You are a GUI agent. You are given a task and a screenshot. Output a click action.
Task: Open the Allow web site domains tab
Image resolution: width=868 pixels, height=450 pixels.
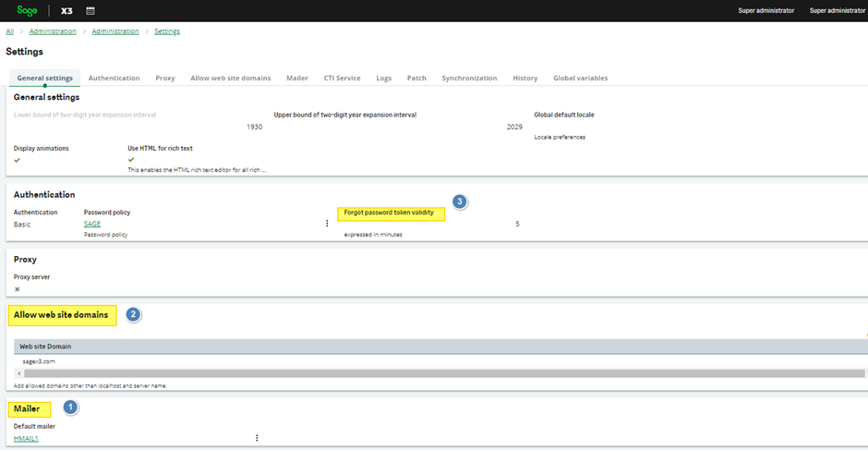pyautogui.click(x=231, y=79)
